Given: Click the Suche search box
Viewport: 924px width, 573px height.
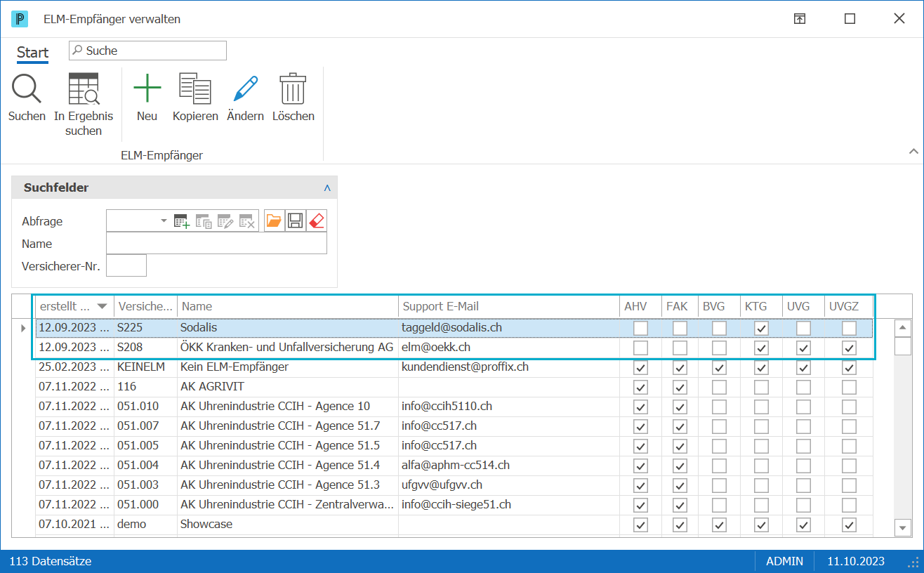Looking at the screenshot, I should (x=147, y=51).
